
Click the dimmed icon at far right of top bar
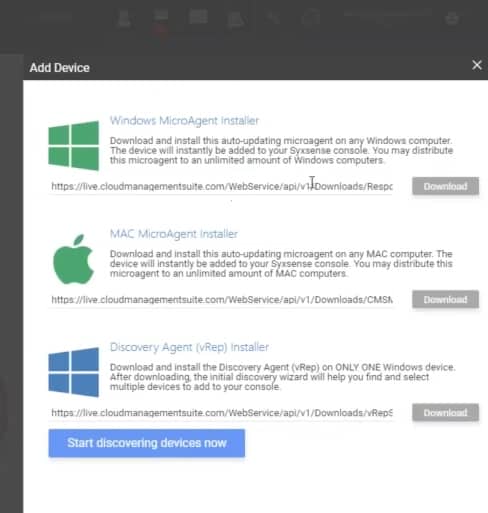(x=452, y=18)
